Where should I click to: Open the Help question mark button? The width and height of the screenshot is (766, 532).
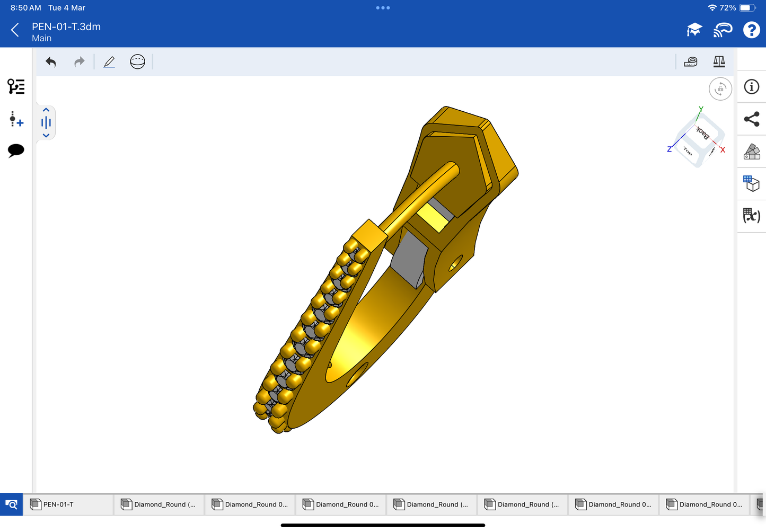pyautogui.click(x=751, y=30)
